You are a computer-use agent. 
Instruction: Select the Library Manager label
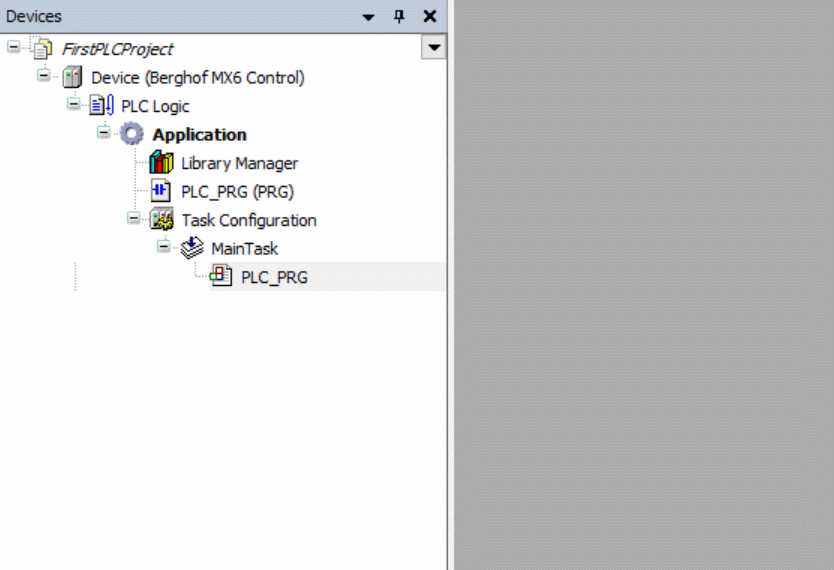click(239, 163)
